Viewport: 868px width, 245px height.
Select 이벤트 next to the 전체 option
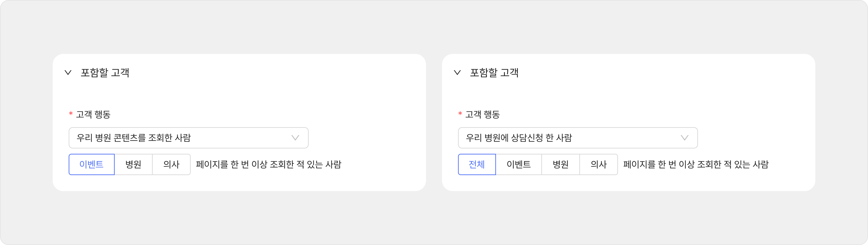[519, 164]
